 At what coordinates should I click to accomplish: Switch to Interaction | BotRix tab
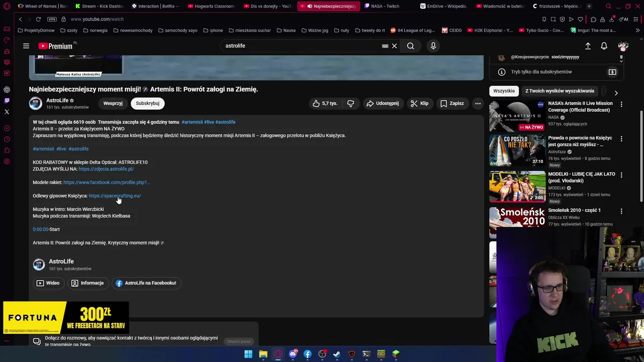(x=155, y=6)
